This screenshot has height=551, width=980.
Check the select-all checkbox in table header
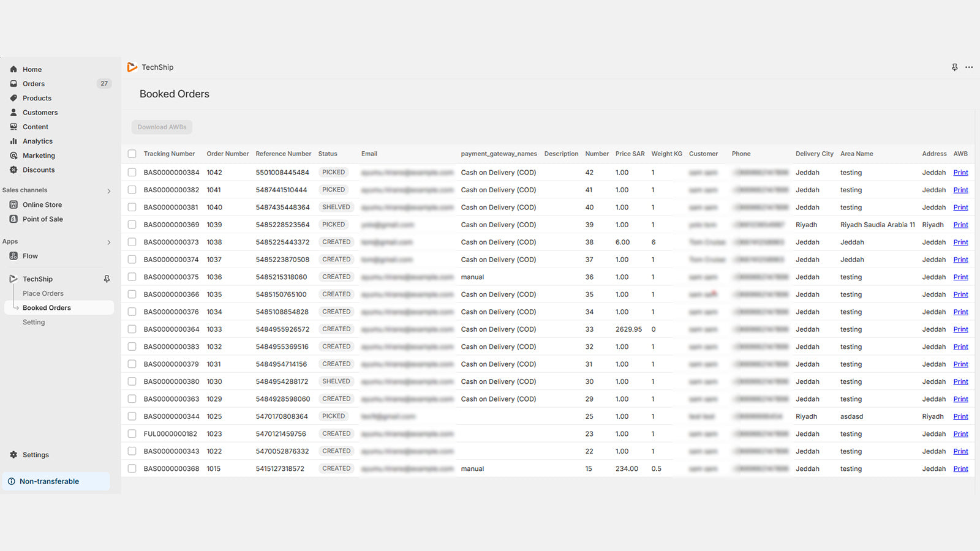pos(132,154)
